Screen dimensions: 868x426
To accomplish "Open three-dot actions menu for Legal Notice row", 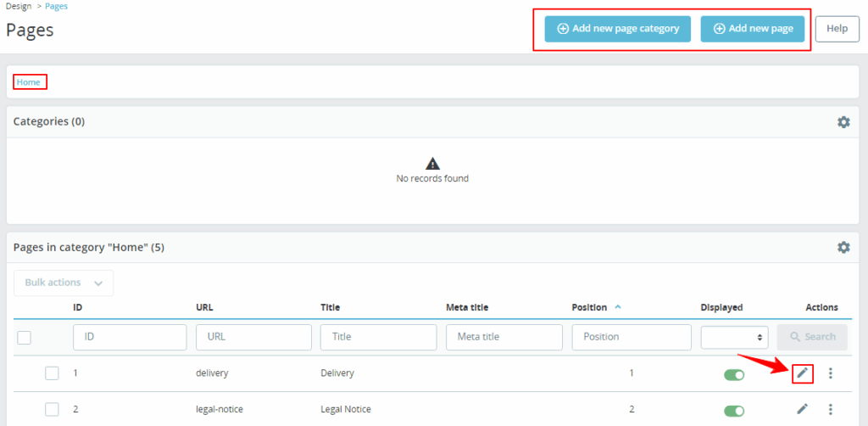I will (831, 409).
